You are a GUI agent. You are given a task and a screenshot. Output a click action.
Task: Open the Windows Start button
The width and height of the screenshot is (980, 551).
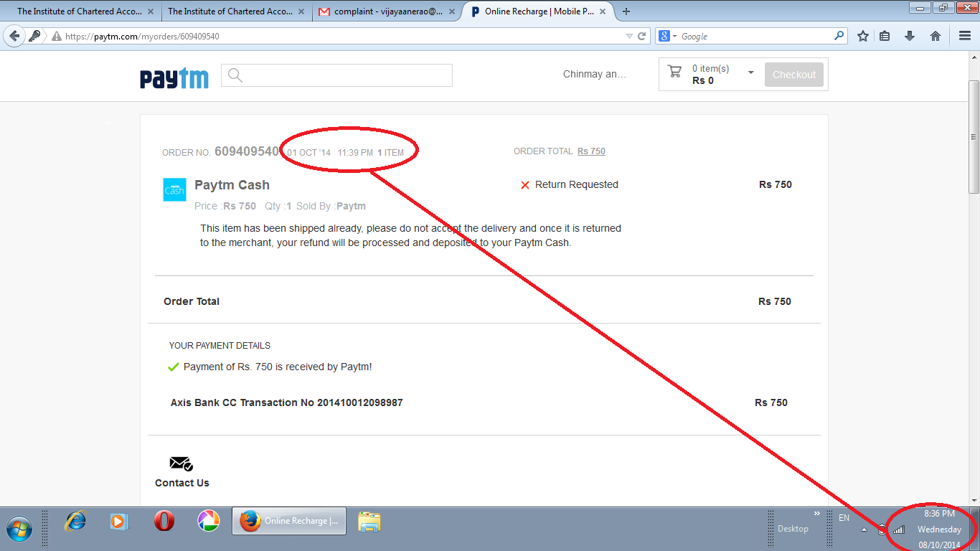(19, 528)
